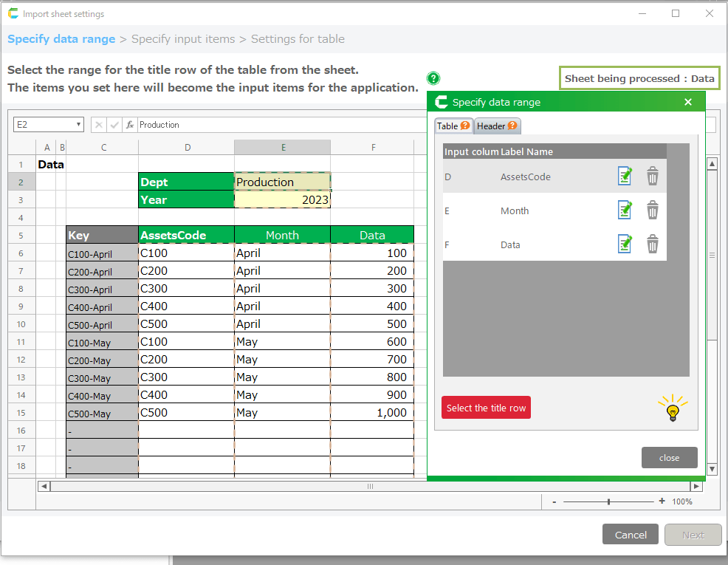Close the Specify data range panel
The image size is (728, 565).
[x=688, y=102]
